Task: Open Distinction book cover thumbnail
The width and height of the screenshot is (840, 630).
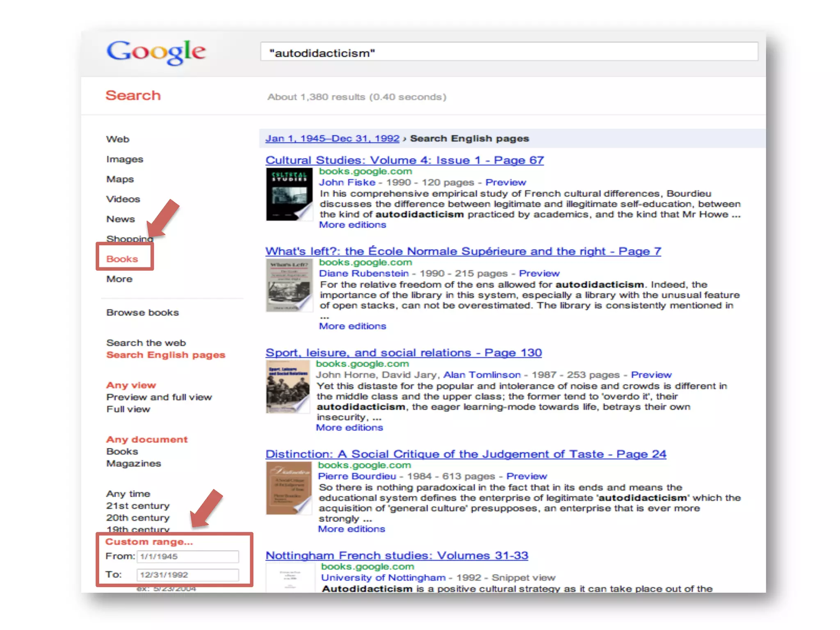Action: click(x=288, y=488)
